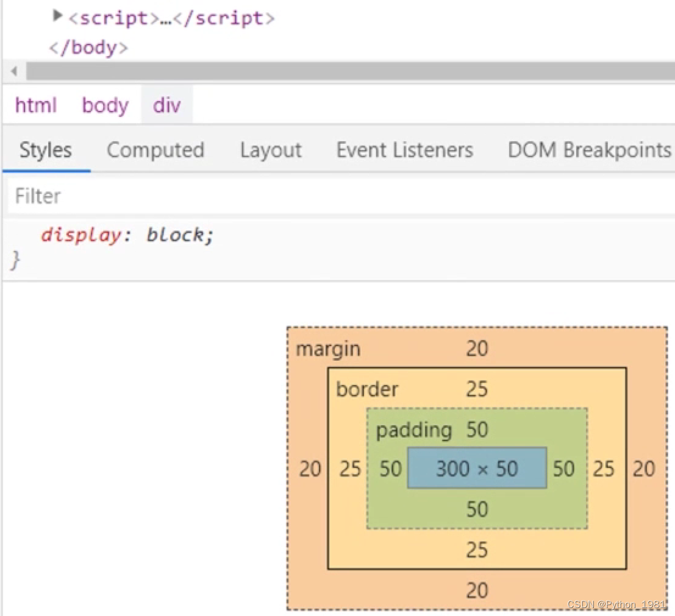Viewport: 675px width, 616px height.
Task: Focus the Filter input field
Action: point(341,196)
